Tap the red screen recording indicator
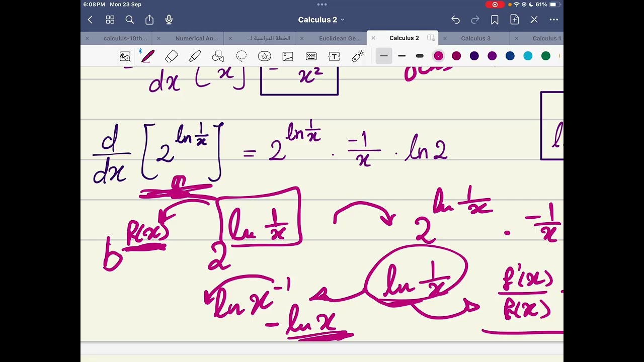This screenshot has width=644, height=362. [495, 5]
